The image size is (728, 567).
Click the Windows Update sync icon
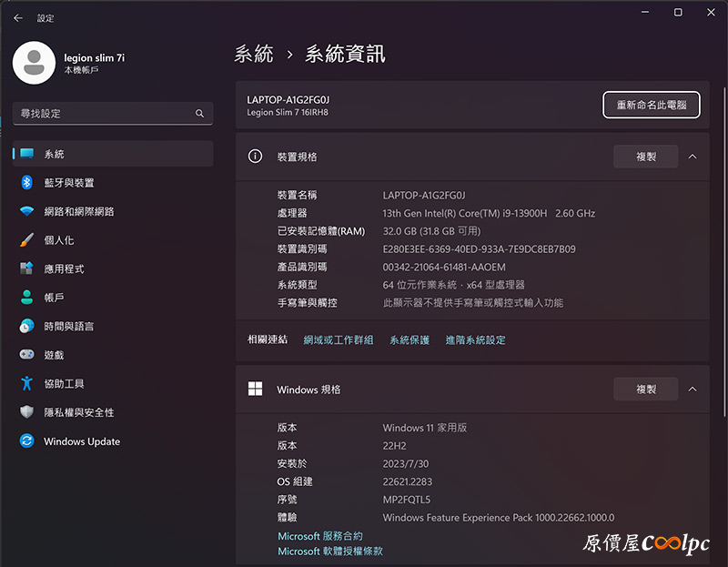[x=27, y=440]
